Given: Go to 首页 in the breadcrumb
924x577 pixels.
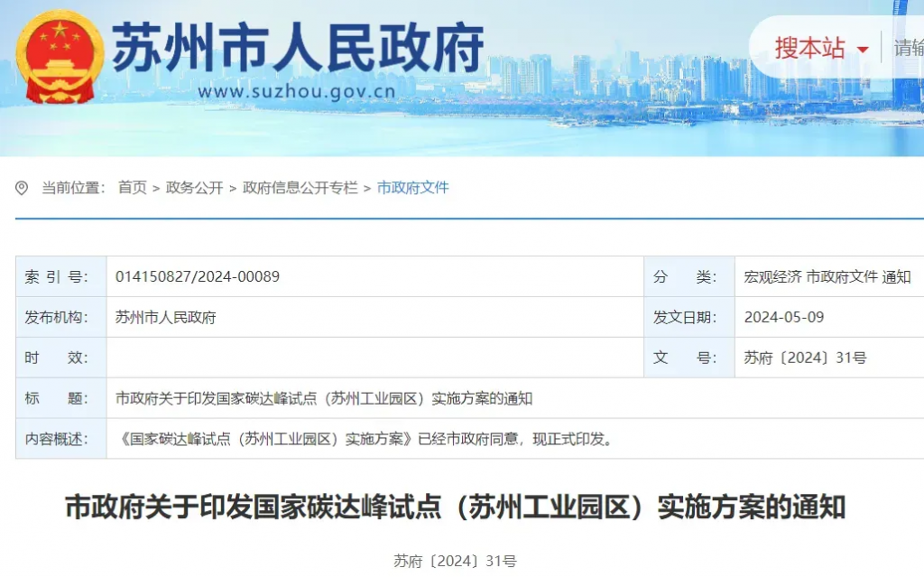Looking at the screenshot, I should pos(132,188).
